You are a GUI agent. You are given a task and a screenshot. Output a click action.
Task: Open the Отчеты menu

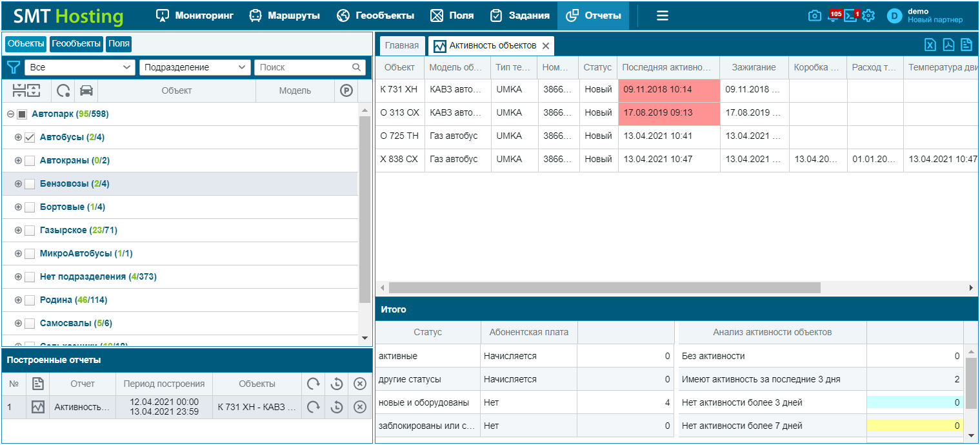(594, 16)
